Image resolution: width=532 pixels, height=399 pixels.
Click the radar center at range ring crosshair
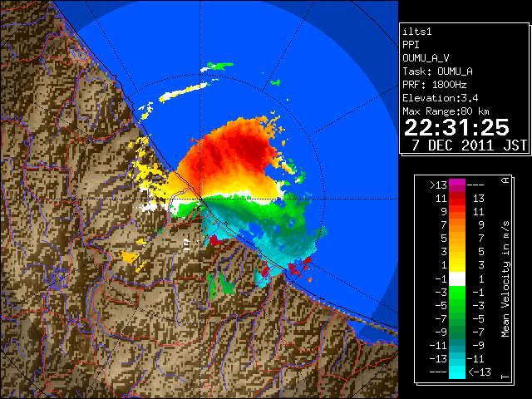[200, 199]
